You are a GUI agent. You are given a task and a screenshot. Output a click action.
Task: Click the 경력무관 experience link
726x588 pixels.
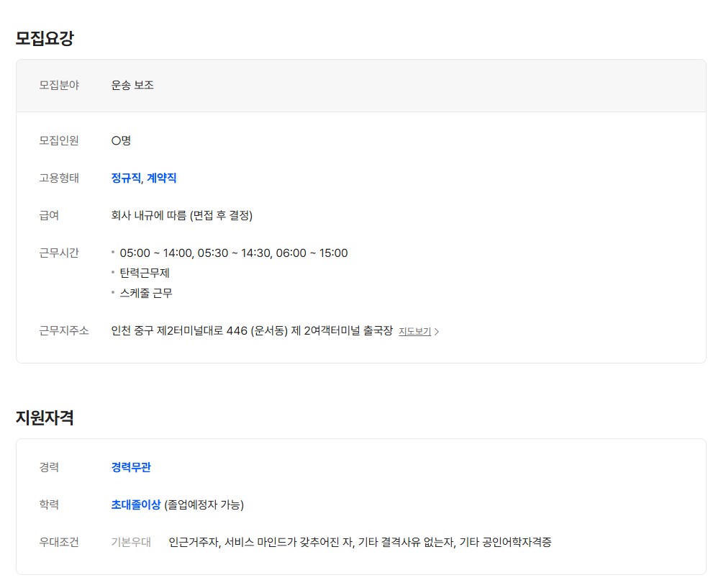point(131,467)
